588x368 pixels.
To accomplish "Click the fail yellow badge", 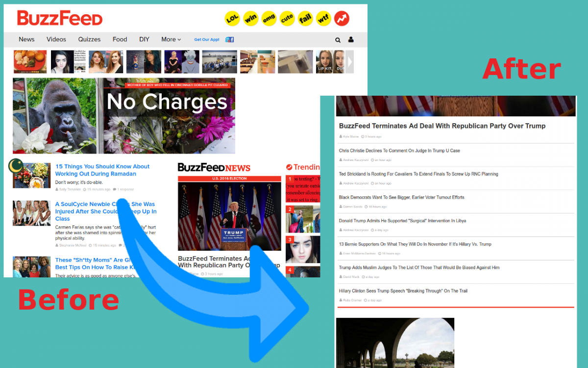I will (x=305, y=19).
